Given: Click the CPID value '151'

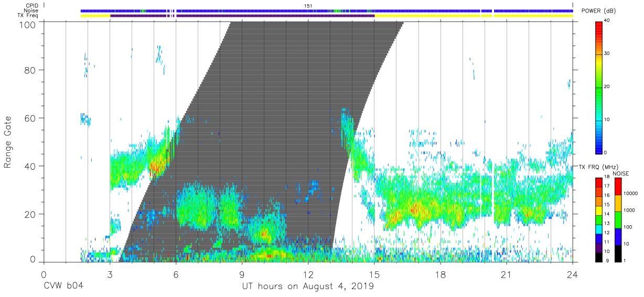Looking at the screenshot, I should tap(308, 6).
